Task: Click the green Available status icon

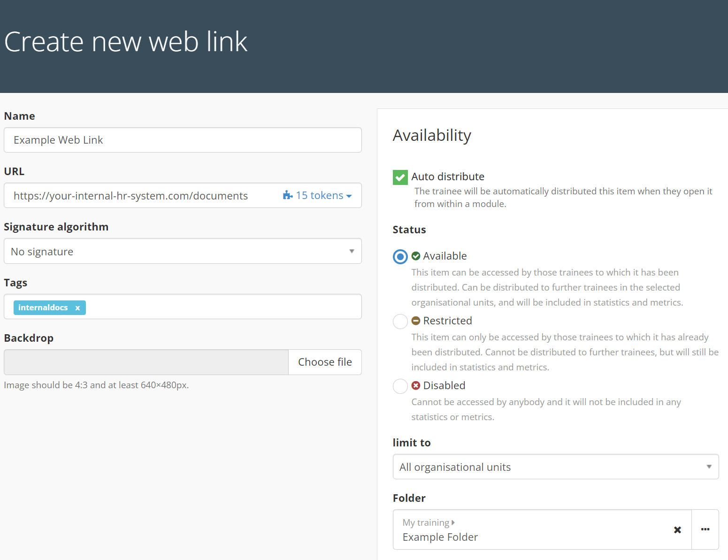Action: point(416,256)
